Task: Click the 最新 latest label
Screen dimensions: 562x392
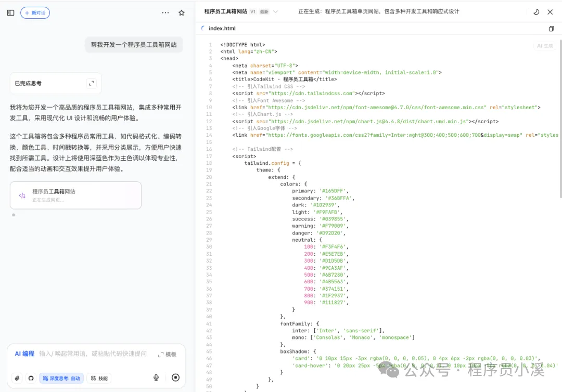Action: point(264,12)
